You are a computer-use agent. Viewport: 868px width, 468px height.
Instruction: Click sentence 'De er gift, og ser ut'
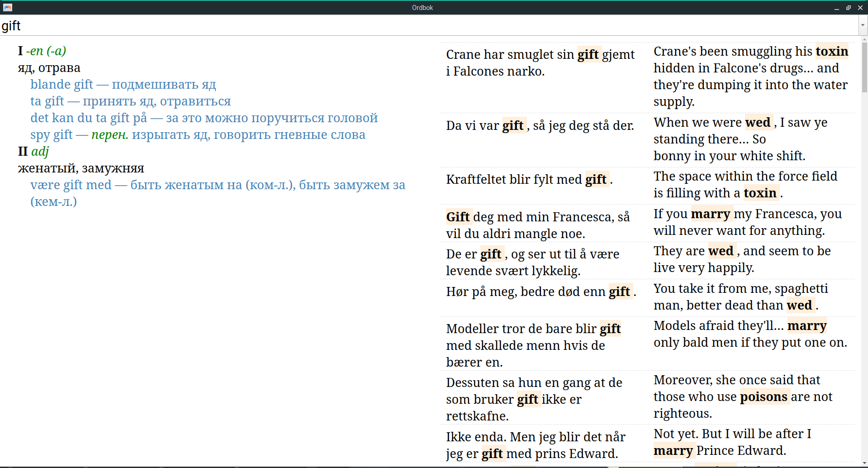[x=532, y=262]
